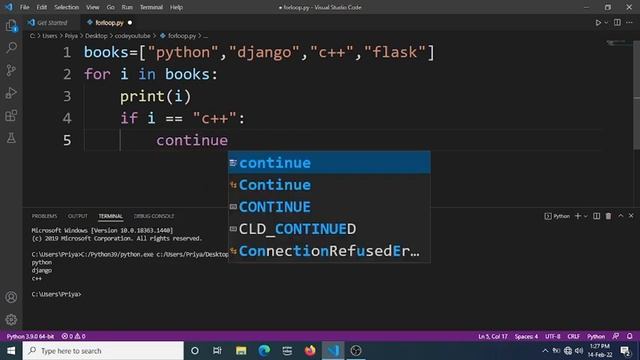Open the Accounts icon in activity bar
Image resolution: width=640 pixels, height=360 pixels.
[11, 297]
